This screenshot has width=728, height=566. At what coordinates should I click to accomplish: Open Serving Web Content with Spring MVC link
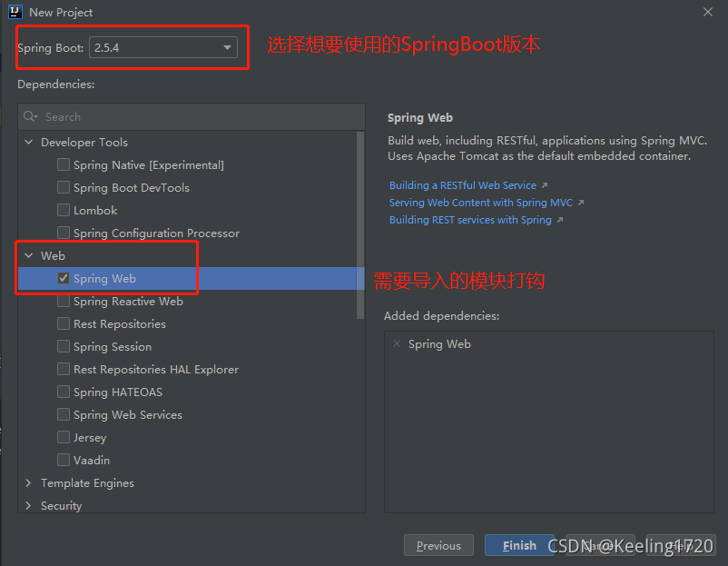point(481,203)
